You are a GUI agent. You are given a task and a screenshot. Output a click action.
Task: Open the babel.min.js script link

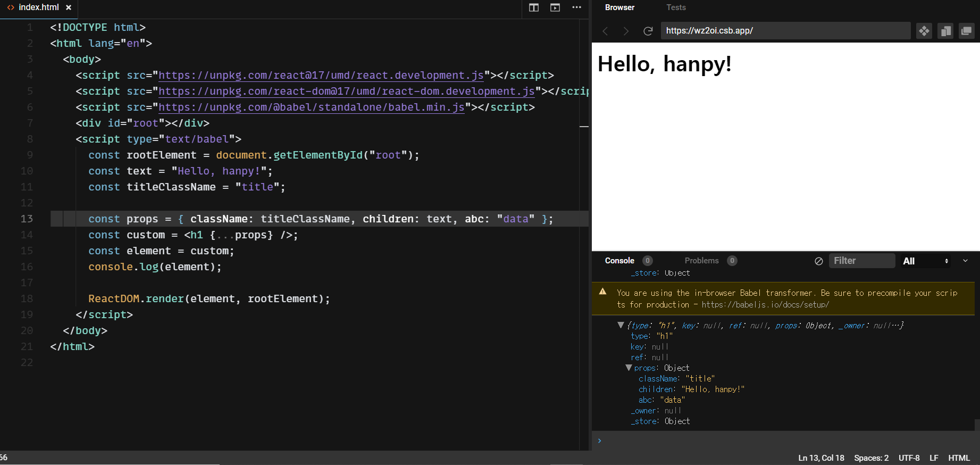[x=312, y=107]
